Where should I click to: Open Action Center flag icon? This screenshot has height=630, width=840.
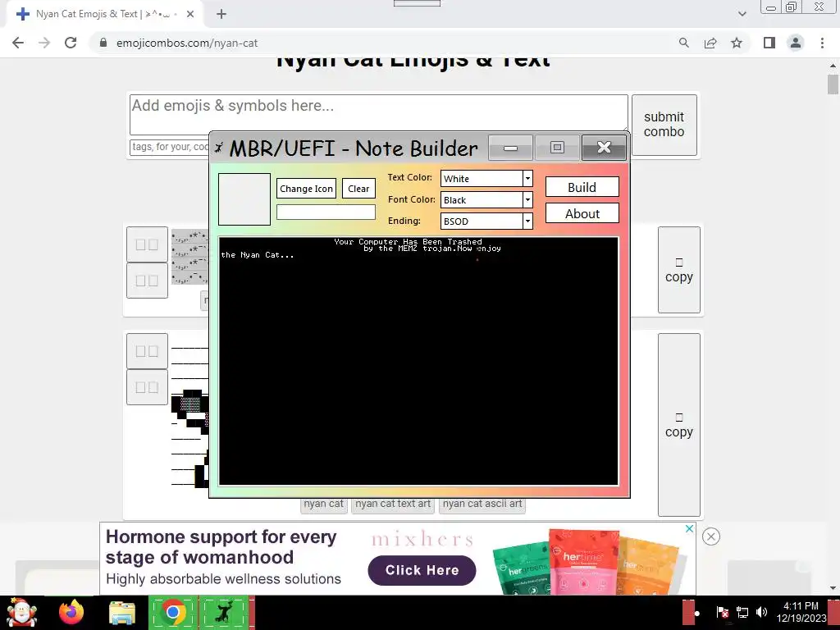[722, 612]
